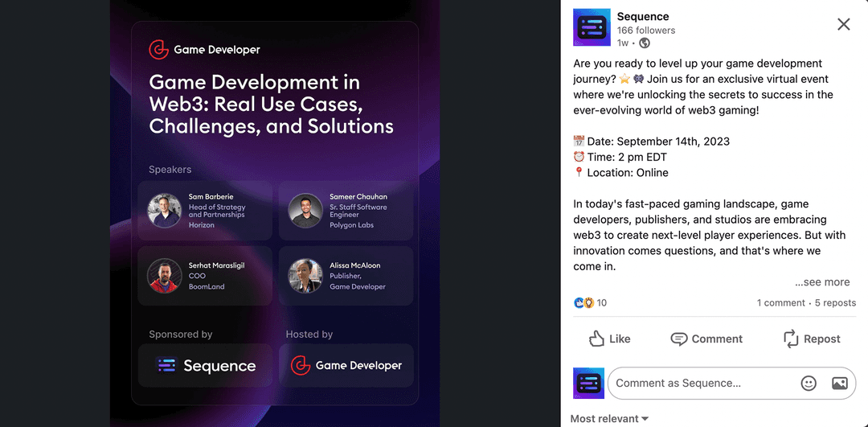
Task: Click Alissa McAloon's speaker photo
Action: pyautogui.click(x=305, y=276)
